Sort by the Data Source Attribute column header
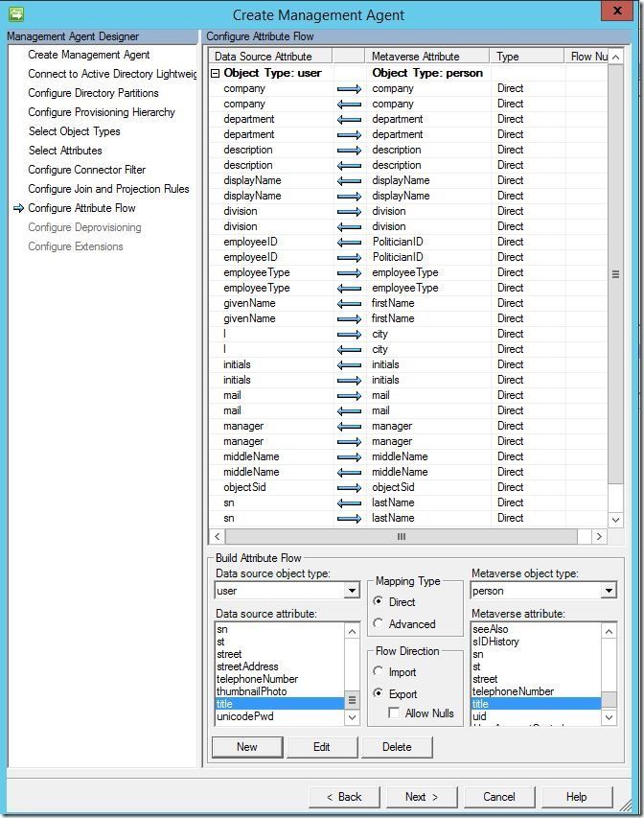Image resolution: width=644 pixels, height=818 pixels. pyautogui.click(x=270, y=57)
